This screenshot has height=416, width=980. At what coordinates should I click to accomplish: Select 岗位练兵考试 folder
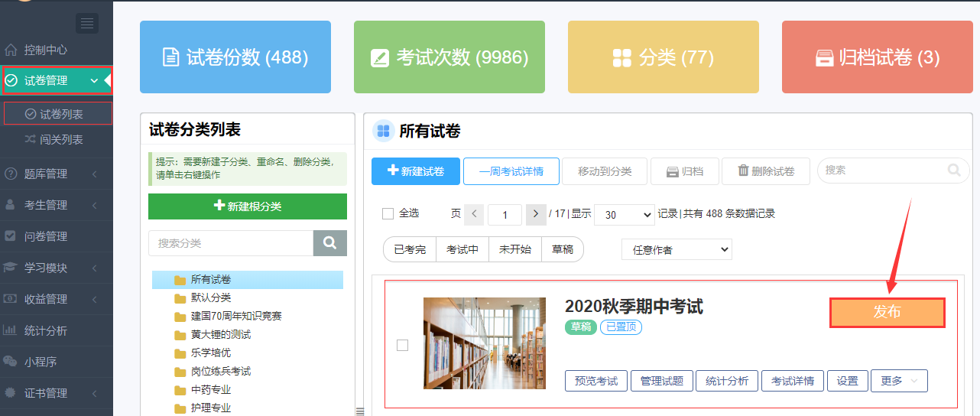213,371
